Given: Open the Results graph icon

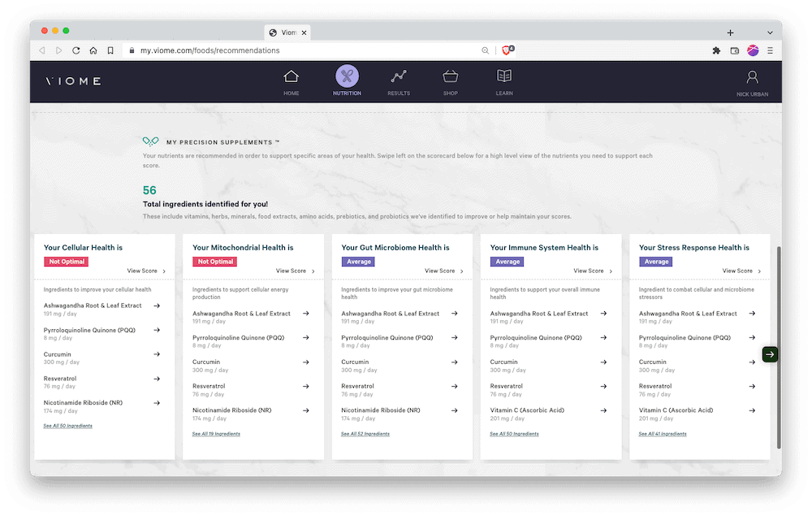Looking at the screenshot, I should pos(398,78).
